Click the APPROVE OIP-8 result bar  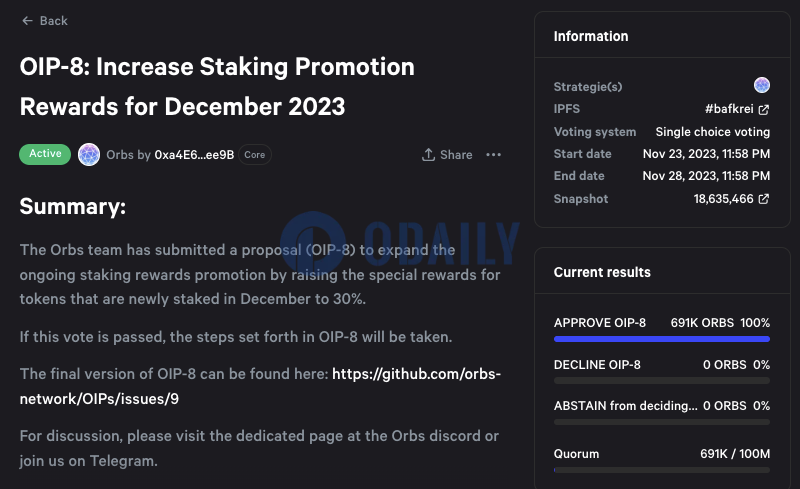[x=662, y=339]
